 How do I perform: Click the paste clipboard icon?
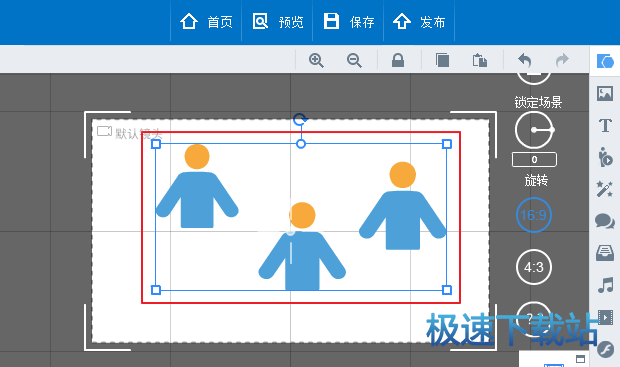coord(480,61)
